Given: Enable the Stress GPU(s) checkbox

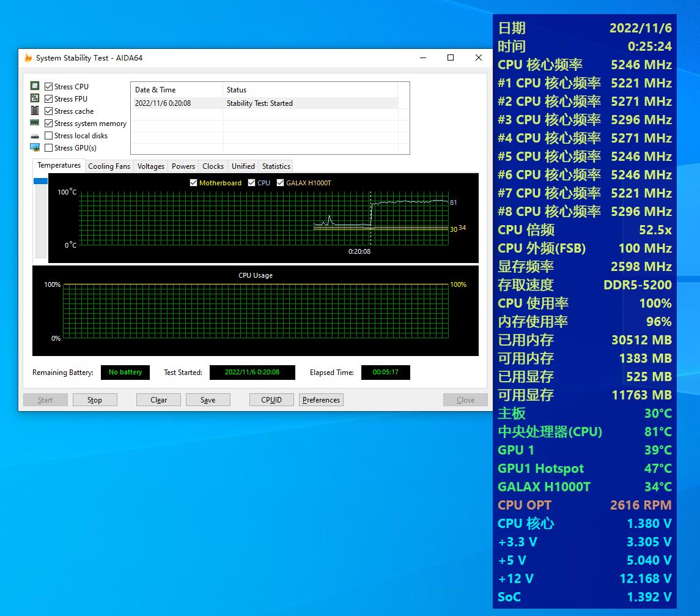Looking at the screenshot, I should [49, 148].
